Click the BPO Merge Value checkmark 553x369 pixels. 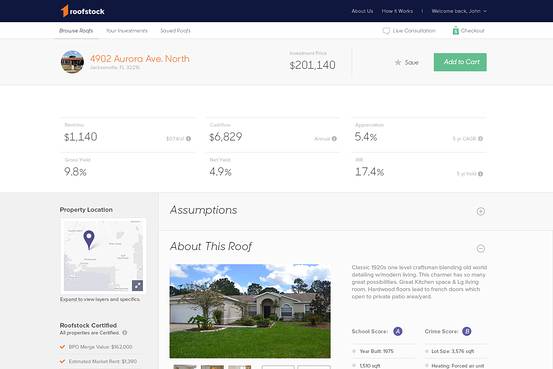pos(62,347)
